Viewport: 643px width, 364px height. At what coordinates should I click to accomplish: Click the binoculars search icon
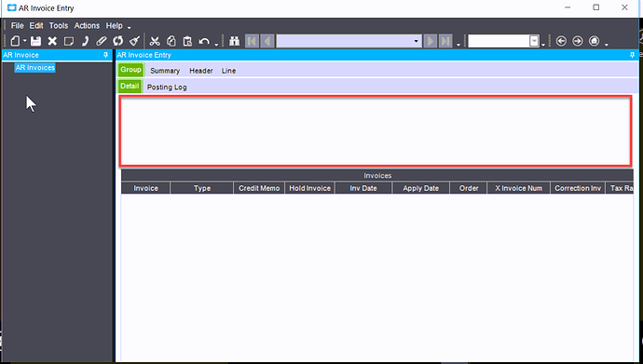tap(235, 41)
